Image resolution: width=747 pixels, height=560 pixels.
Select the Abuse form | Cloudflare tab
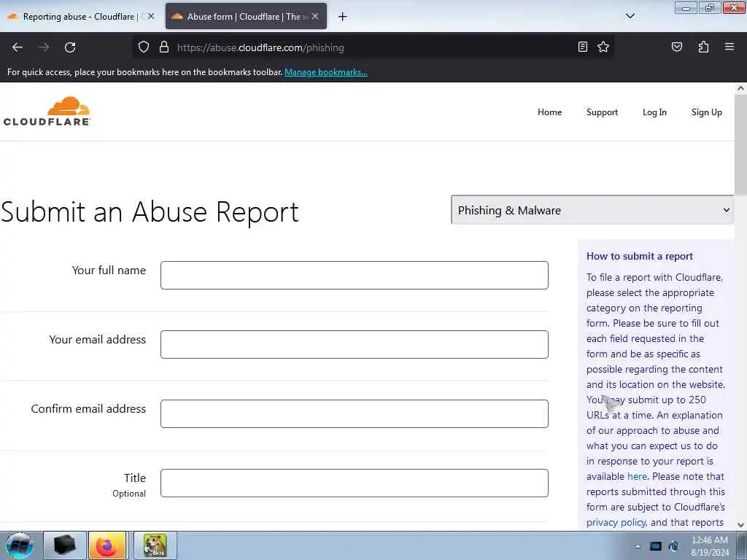[x=245, y=16]
